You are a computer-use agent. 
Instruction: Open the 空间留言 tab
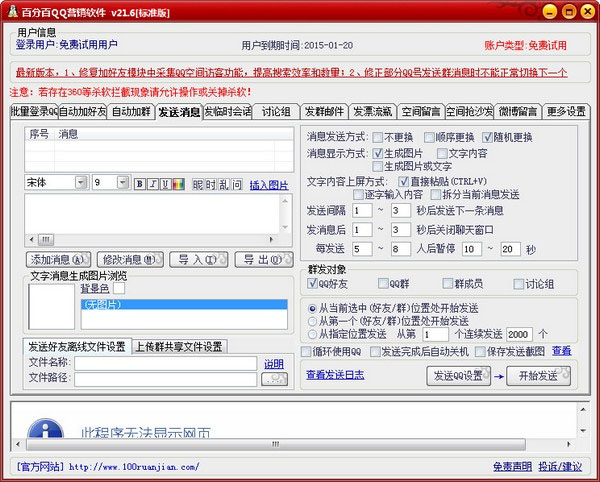[420, 112]
